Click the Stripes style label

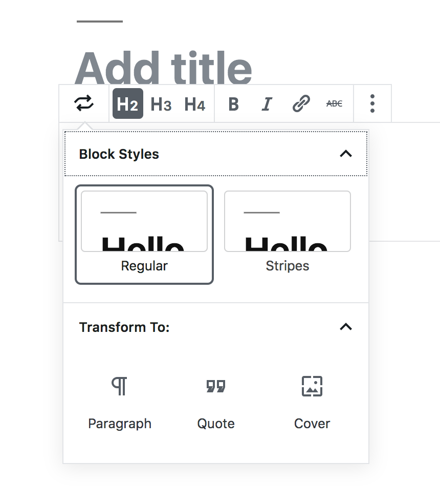pos(288,266)
